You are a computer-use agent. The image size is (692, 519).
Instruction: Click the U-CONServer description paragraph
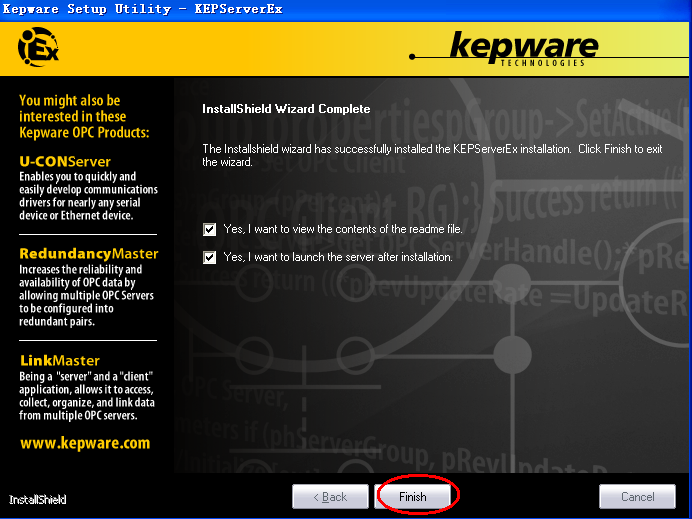click(77, 196)
